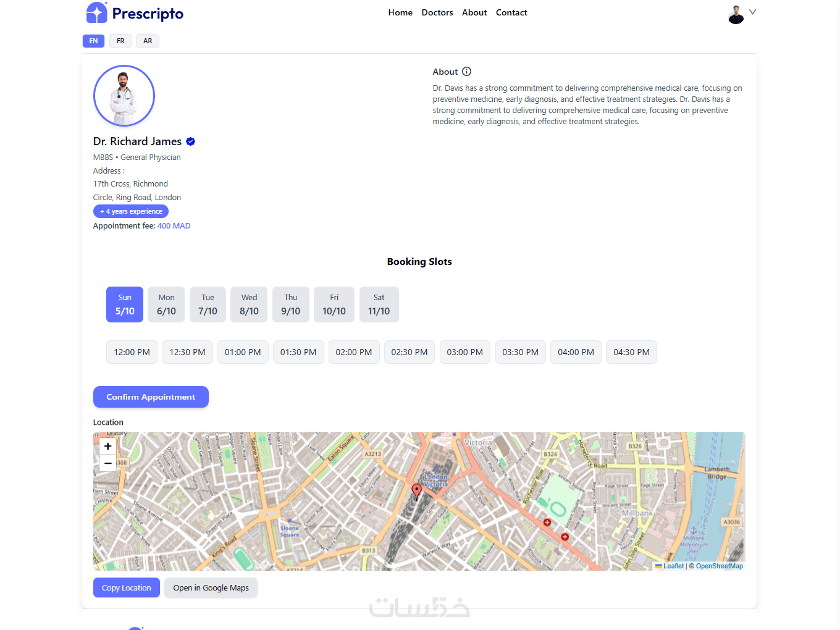Select the Thu 9/10 date

point(291,304)
